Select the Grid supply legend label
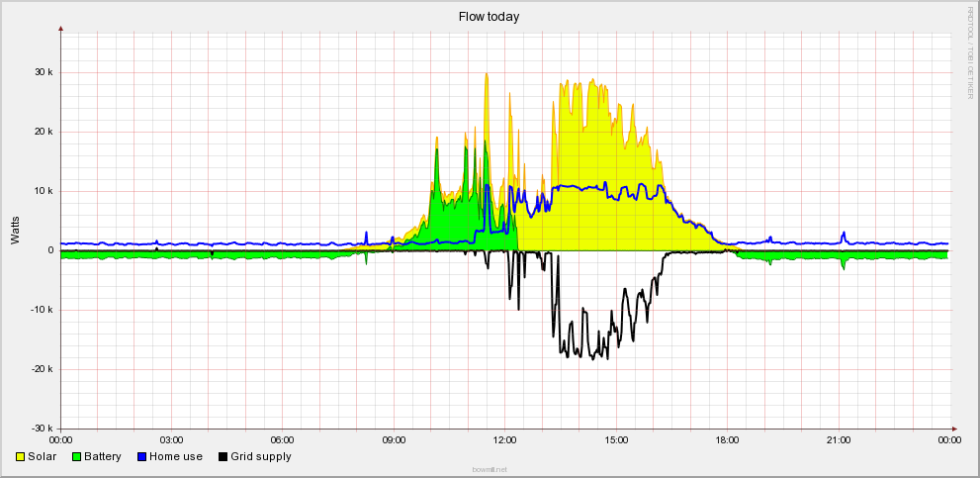The height and width of the screenshot is (478, 980). 261,457
